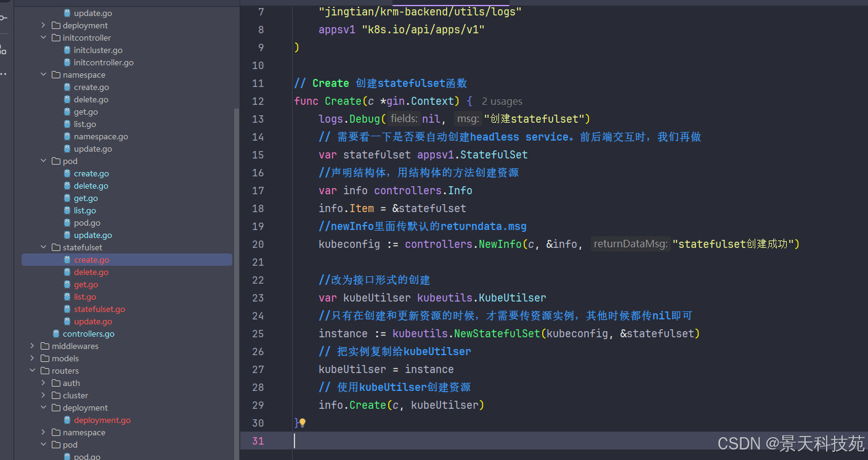868x460 pixels.
Task: Click 'info.Create' call on line 29
Action: (352, 405)
